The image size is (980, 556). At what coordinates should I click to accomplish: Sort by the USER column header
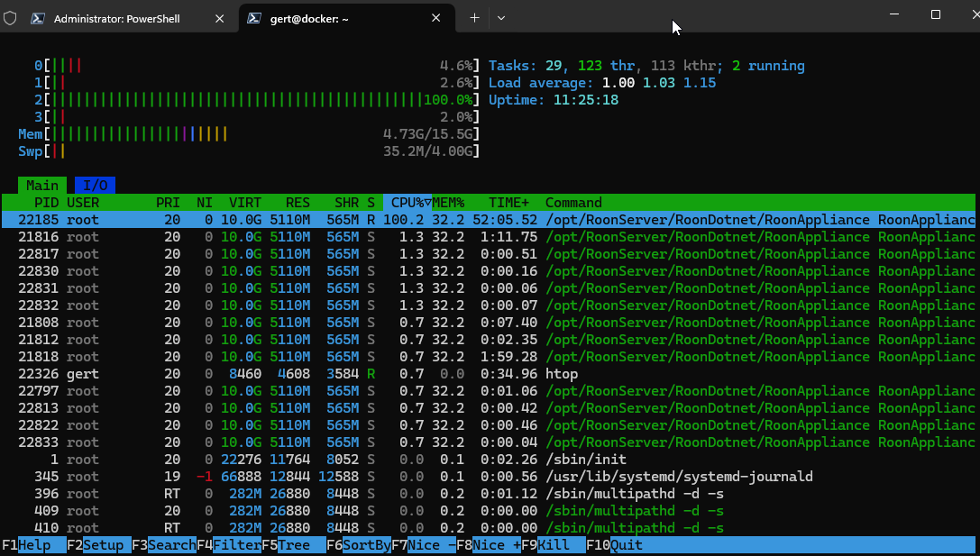pos(83,203)
